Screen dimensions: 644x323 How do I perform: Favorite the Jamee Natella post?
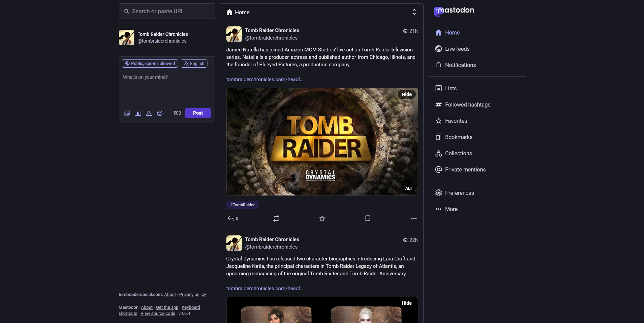coord(322,218)
